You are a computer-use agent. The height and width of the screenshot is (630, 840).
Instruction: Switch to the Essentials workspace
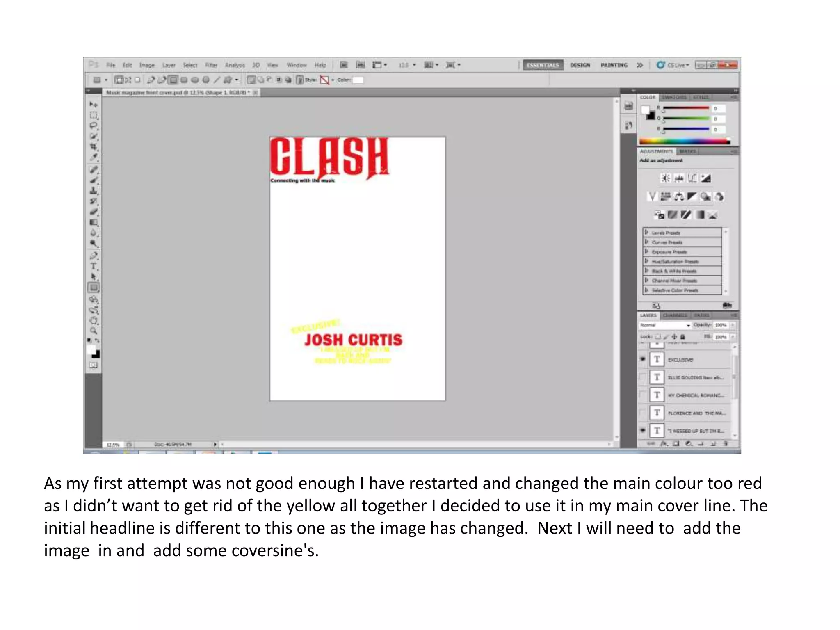(543, 65)
